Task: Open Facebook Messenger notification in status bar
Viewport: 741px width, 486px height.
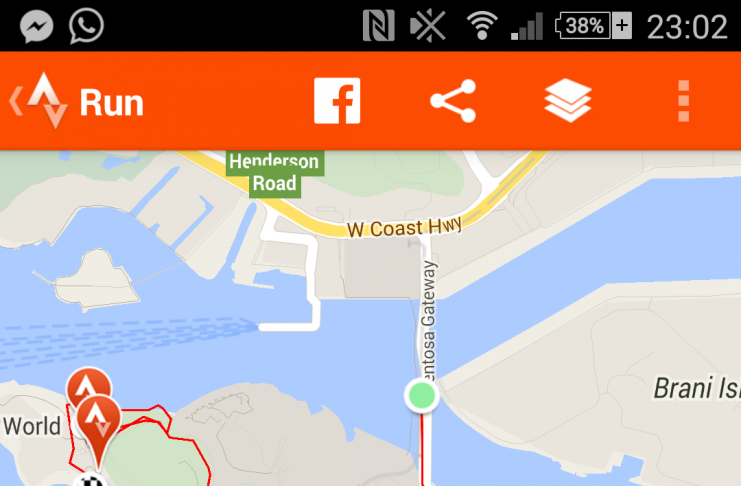Action: coord(36,26)
